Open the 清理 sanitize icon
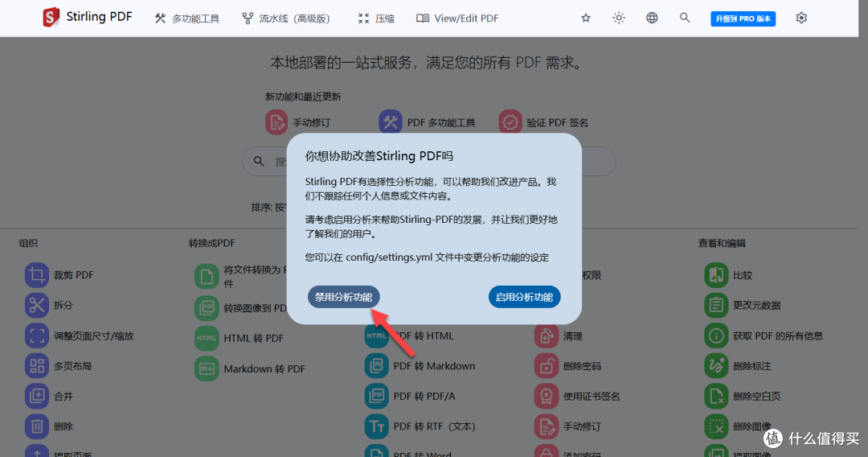The width and height of the screenshot is (868, 457). point(546,336)
